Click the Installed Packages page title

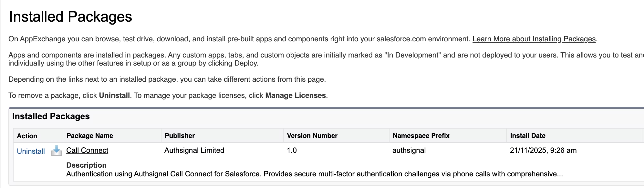tap(71, 16)
